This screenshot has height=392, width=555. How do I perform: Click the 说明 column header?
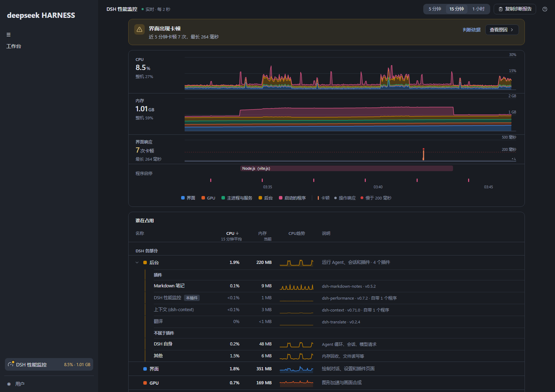tap(326, 233)
